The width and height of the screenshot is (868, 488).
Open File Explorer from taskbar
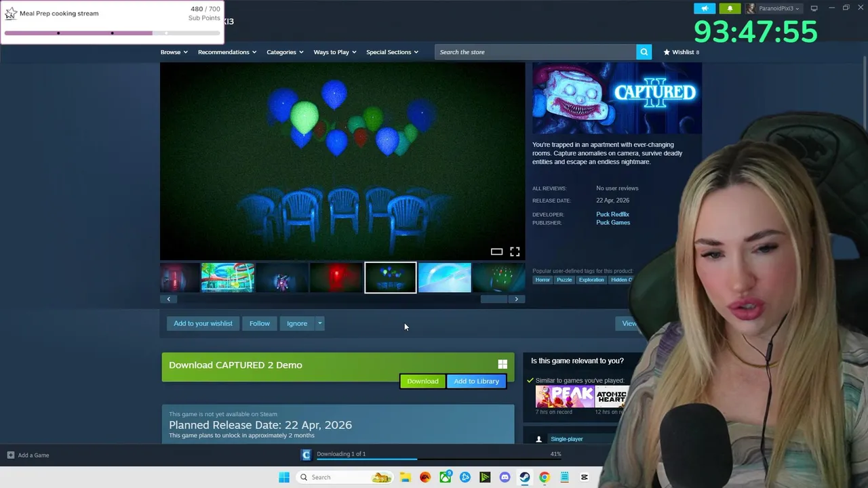tap(405, 477)
